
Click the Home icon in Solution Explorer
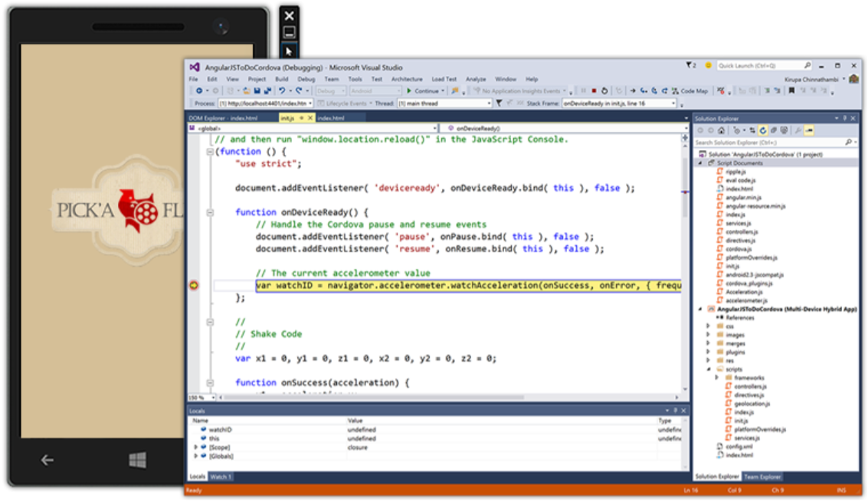point(721,130)
